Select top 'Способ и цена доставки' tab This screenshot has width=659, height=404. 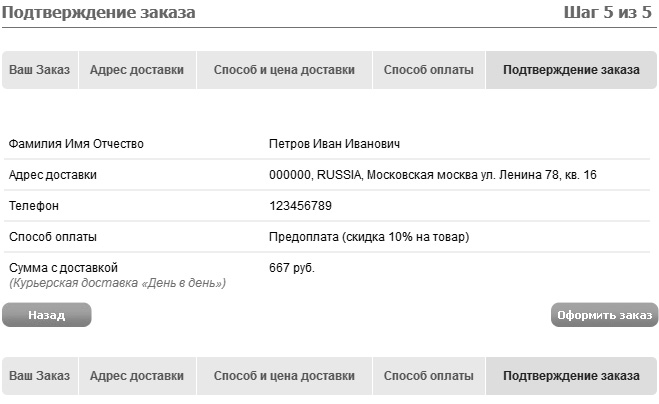[284, 71]
